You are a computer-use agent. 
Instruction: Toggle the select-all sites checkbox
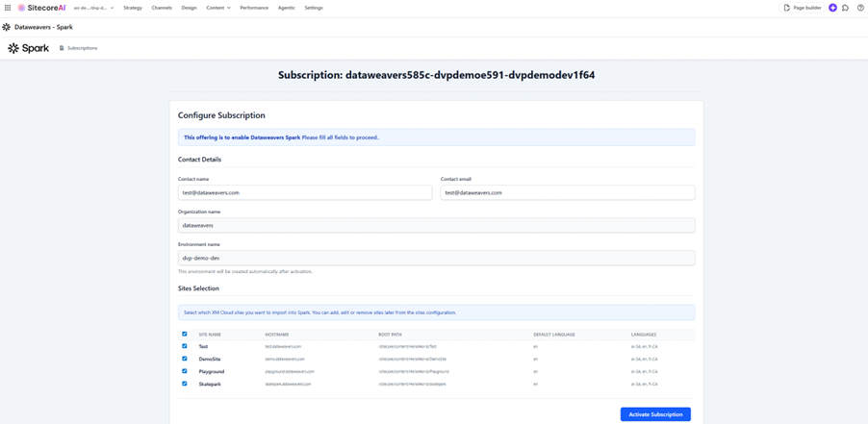click(x=185, y=335)
